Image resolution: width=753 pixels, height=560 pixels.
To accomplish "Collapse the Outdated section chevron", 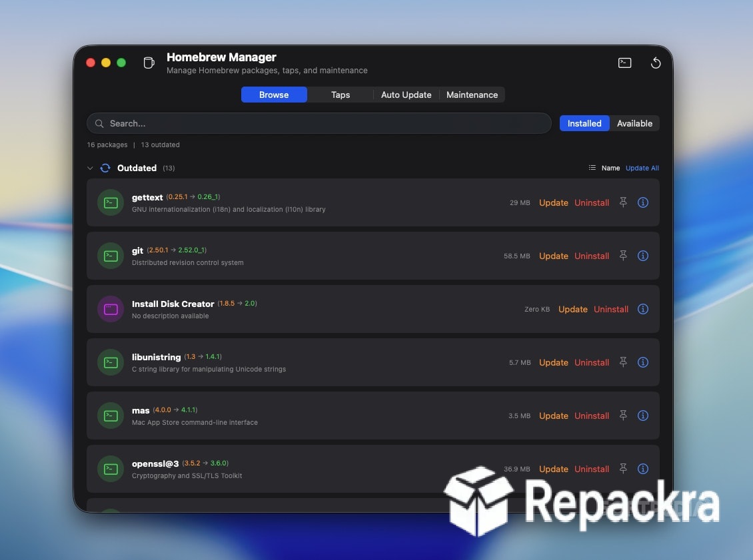I will [90, 168].
